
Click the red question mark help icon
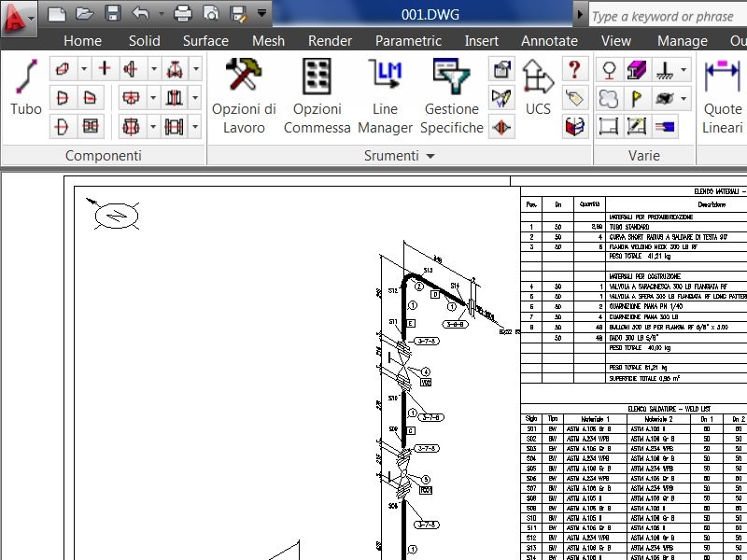point(575,69)
